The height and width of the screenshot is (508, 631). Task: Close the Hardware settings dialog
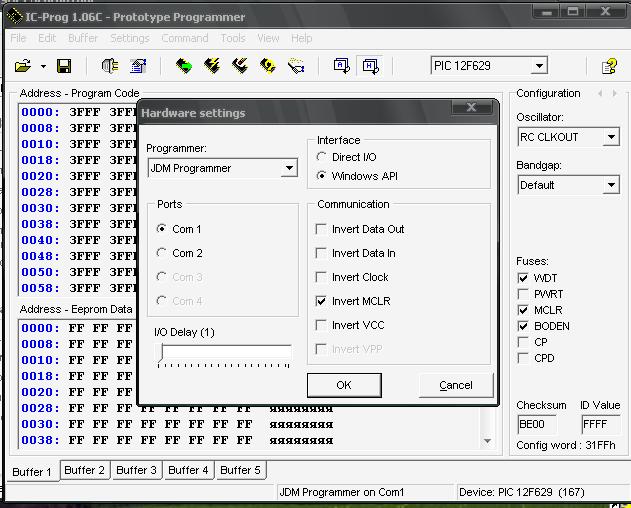coord(471,107)
